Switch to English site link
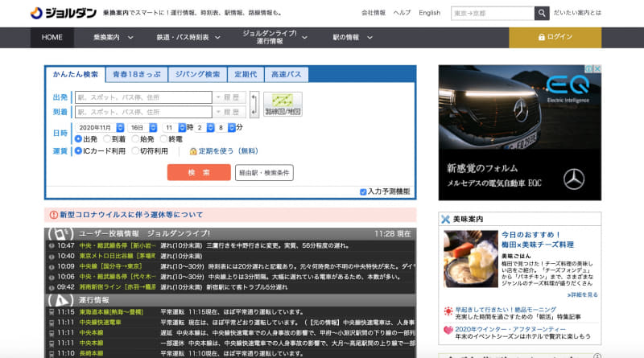The image size is (644, 358). point(430,13)
